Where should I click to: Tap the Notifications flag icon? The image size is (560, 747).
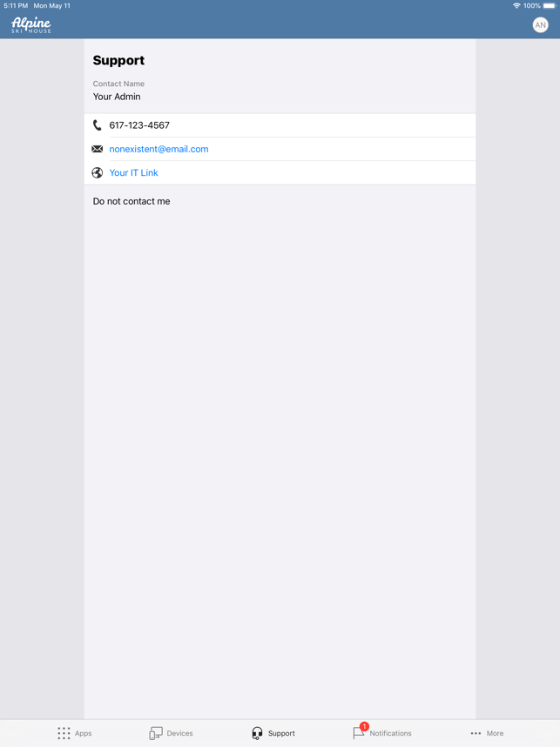359,733
